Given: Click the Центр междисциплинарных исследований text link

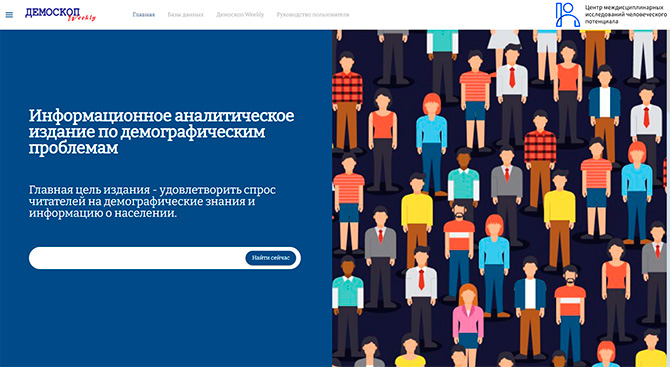Looking at the screenshot, I should (626, 15).
